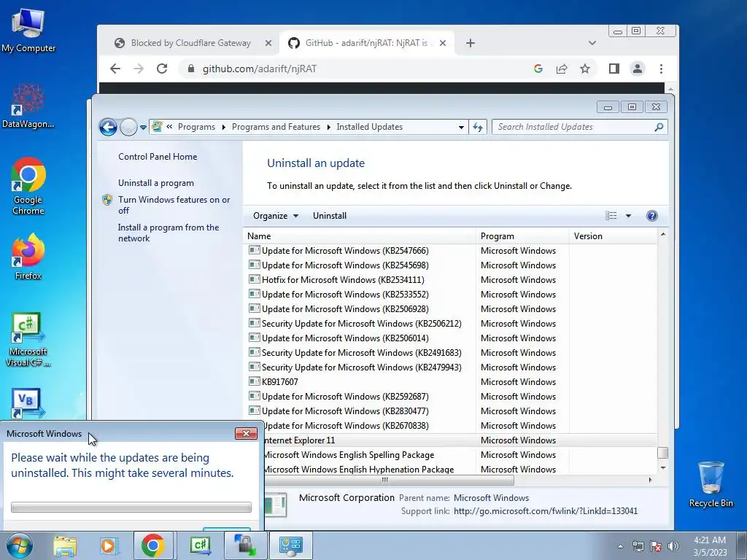
Task: Open new tab with plus button
Action: click(471, 43)
